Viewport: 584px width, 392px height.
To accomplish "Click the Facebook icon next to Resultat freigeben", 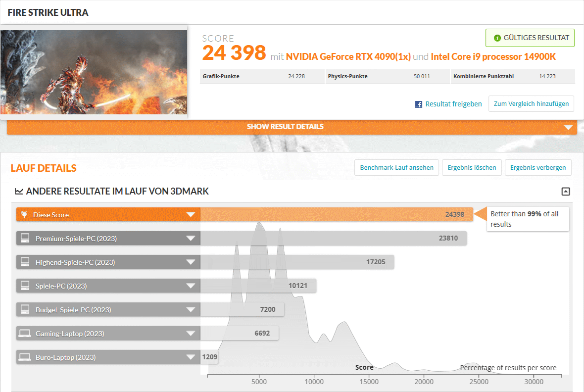I will (419, 104).
